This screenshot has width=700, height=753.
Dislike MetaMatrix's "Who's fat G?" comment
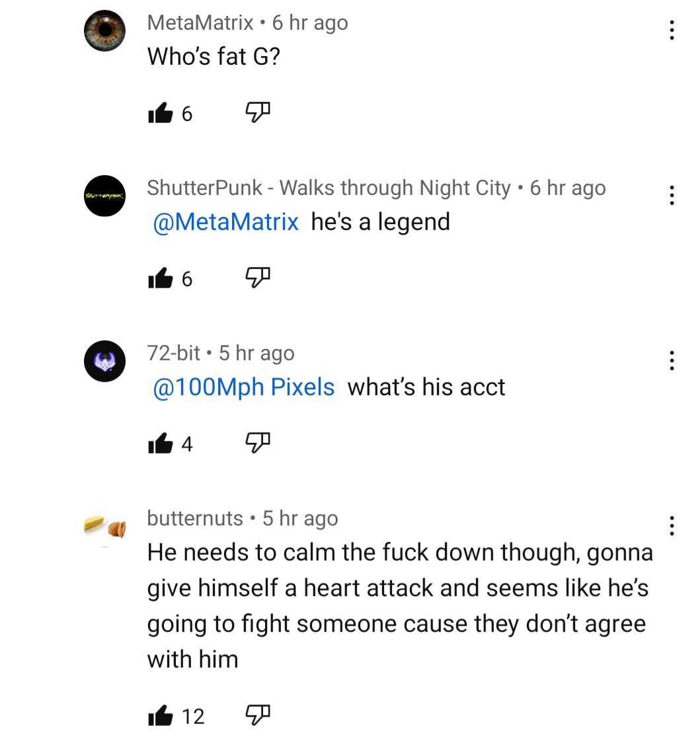pyautogui.click(x=258, y=112)
